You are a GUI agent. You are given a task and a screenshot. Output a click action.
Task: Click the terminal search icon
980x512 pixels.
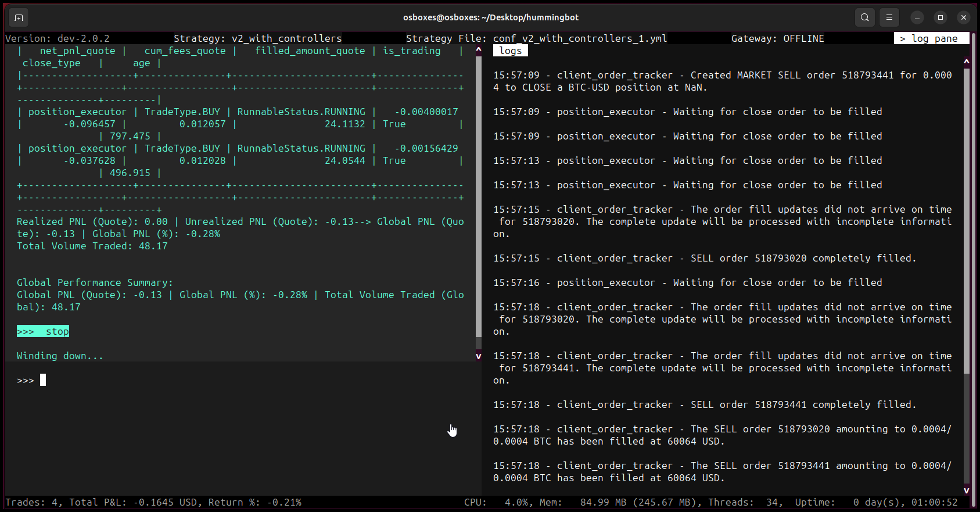pyautogui.click(x=864, y=17)
